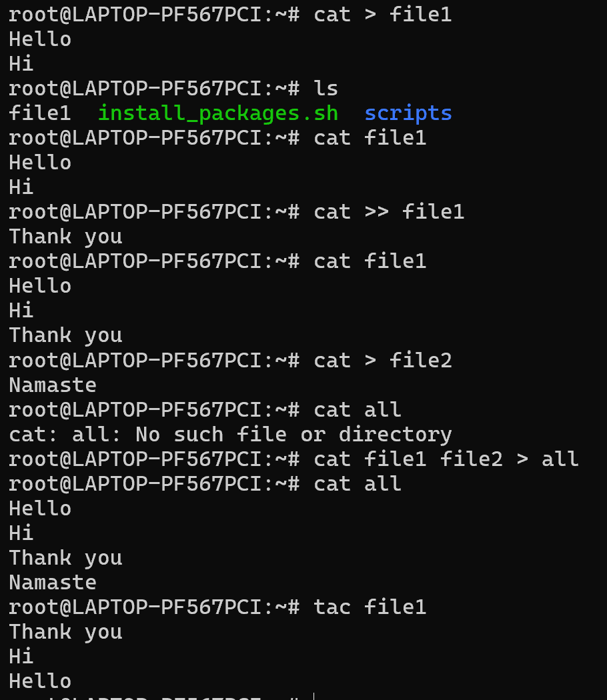Click the 'ls' command text
Image resolution: width=607 pixels, height=700 pixels.
pos(326,89)
